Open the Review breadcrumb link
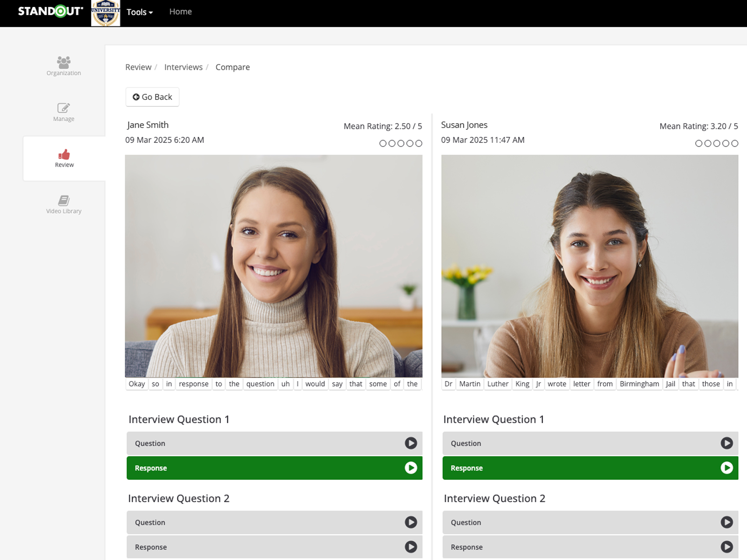This screenshot has width=747, height=560. pyautogui.click(x=138, y=67)
